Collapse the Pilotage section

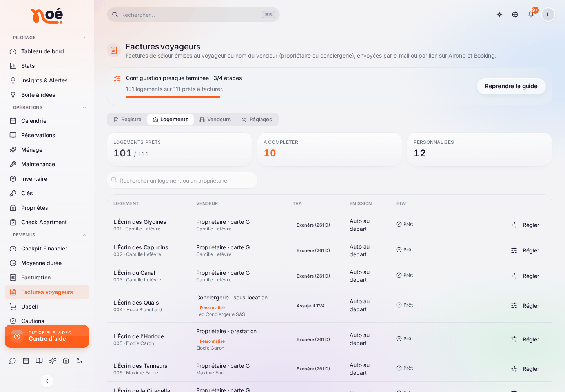[84, 38]
